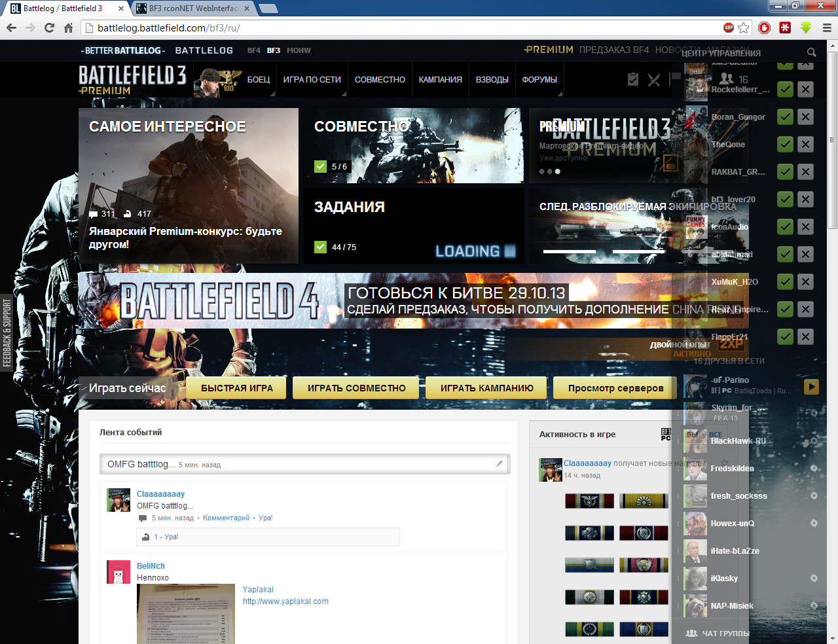The width and height of the screenshot is (838, 644).
Task: Decline bf3_lover20 friend request
Action: 806,200
